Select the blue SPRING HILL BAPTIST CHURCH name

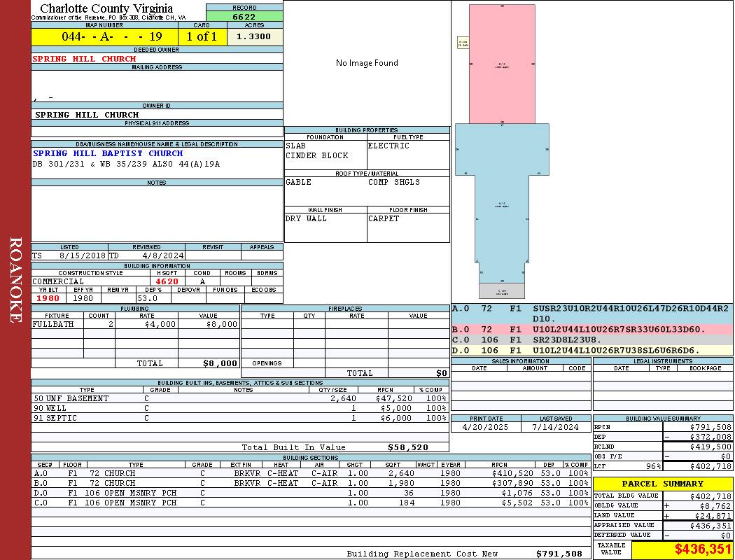coord(108,153)
